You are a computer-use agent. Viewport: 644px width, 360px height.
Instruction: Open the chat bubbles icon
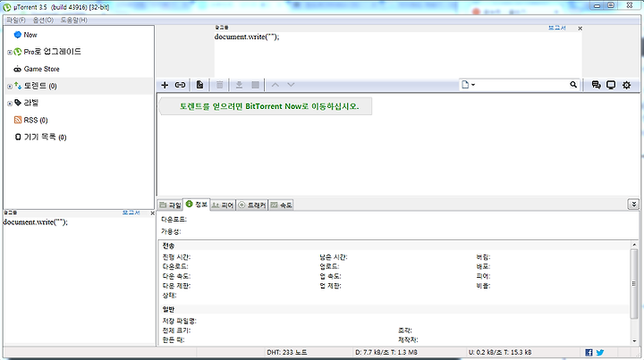point(596,85)
